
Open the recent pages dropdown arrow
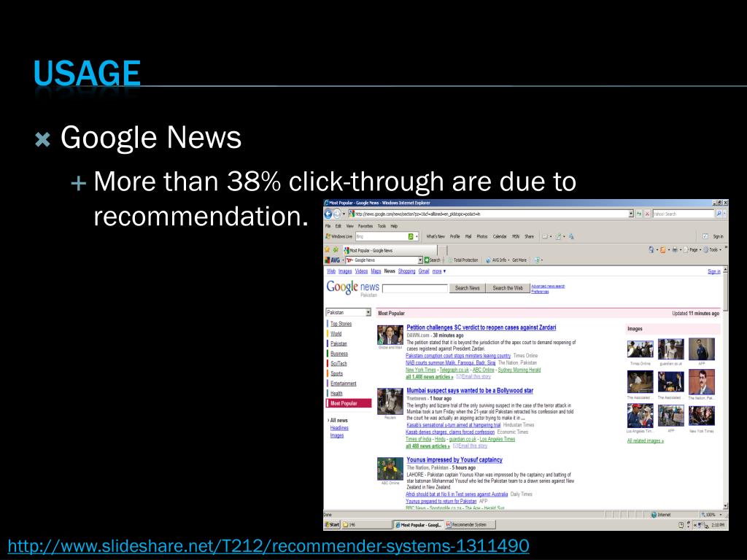344,214
